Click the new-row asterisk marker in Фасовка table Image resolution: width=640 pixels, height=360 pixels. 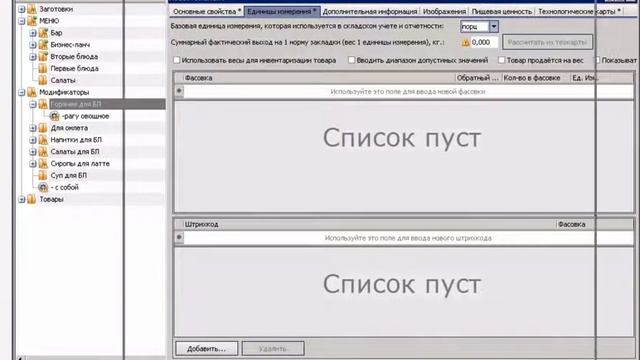pyautogui.click(x=179, y=91)
